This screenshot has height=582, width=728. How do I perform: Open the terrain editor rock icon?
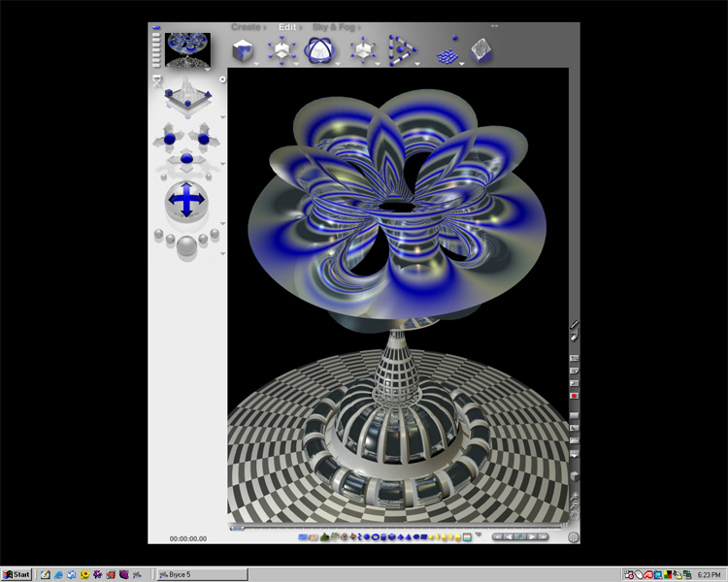tap(481, 49)
